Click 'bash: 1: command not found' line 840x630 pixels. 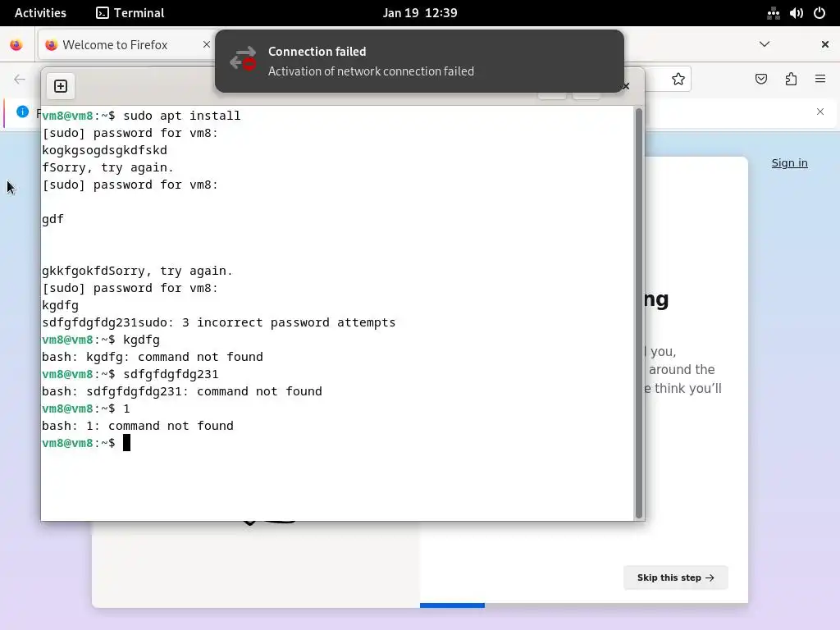[x=138, y=426]
